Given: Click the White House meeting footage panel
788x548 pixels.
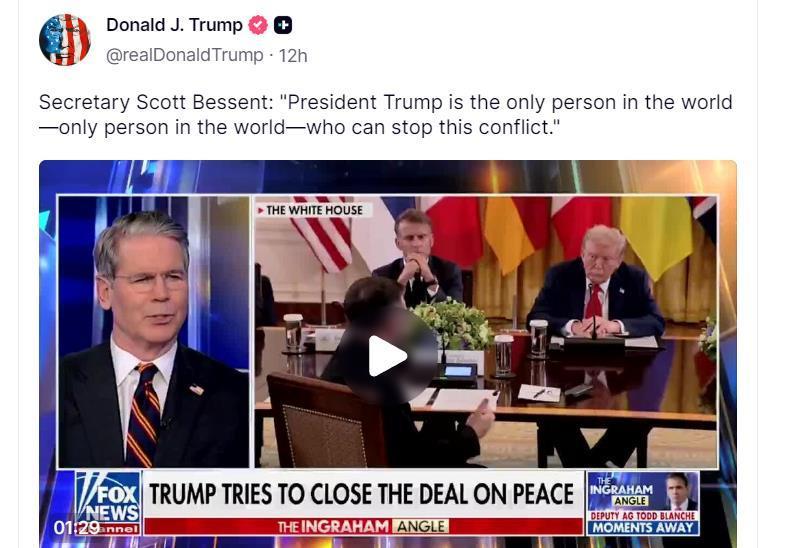Looking at the screenshot, I should click(x=485, y=332).
